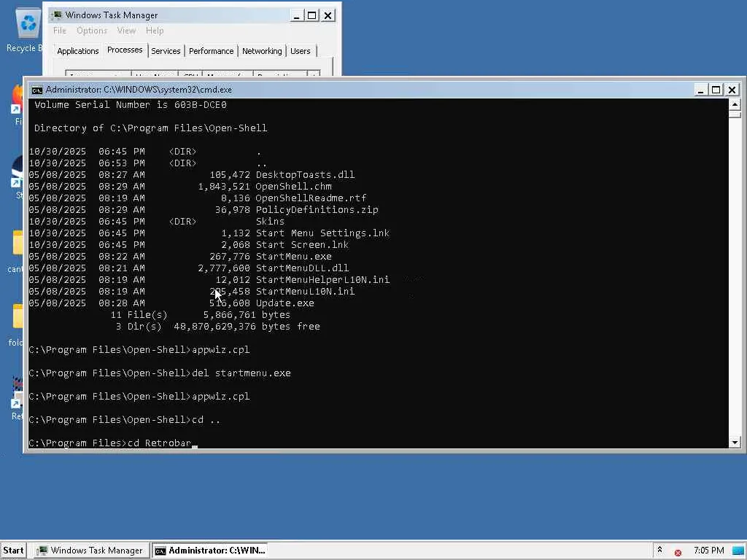This screenshot has height=560, width=747.
Task: Click the DesktopToasts.dll file name
Action: pyautogui.click(x=305, y=175)
